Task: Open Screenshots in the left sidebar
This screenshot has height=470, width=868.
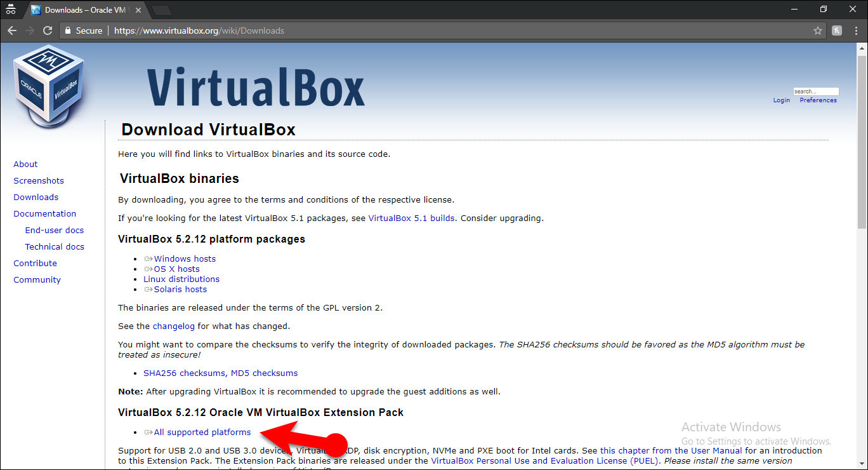Action: coord(39,180)
